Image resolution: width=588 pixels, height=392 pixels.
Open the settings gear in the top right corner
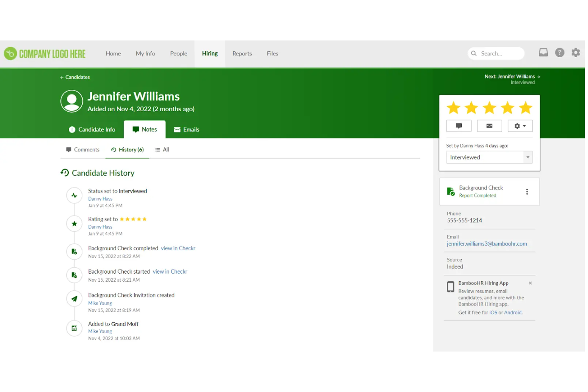576,52
